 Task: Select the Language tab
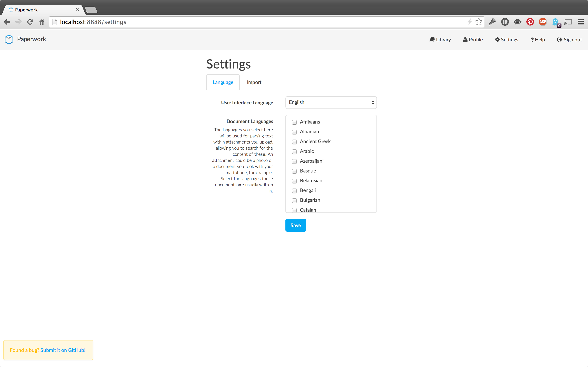(223, 82)
